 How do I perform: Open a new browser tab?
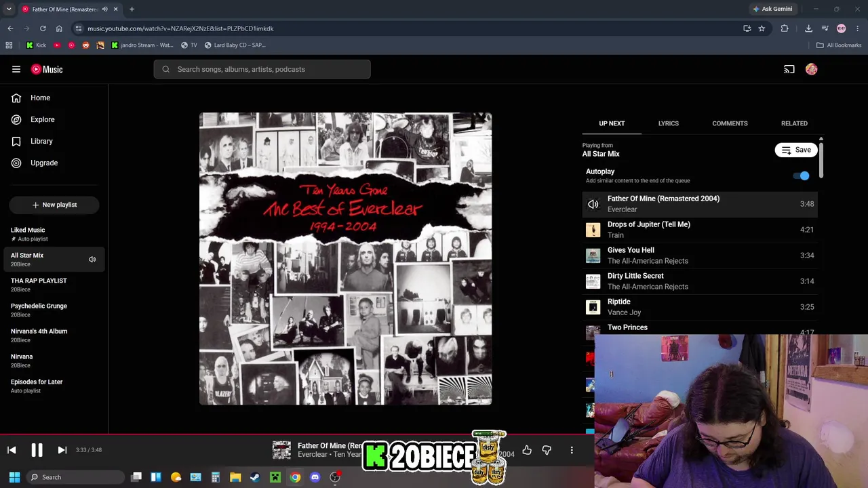point(132,9)
